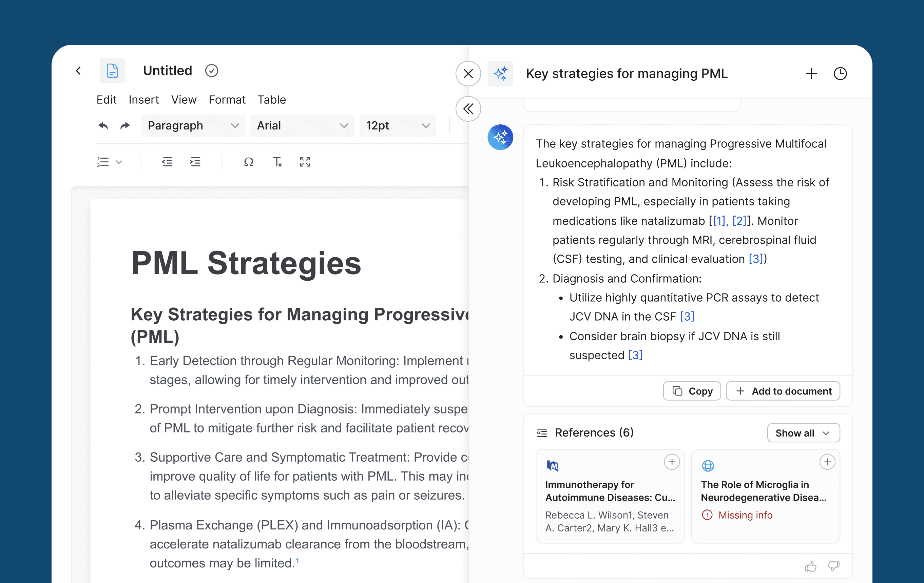The height and width of the screenshot is (583, 924).
Task: Start new chat with plus icon
Action: (x=811, y=74)
